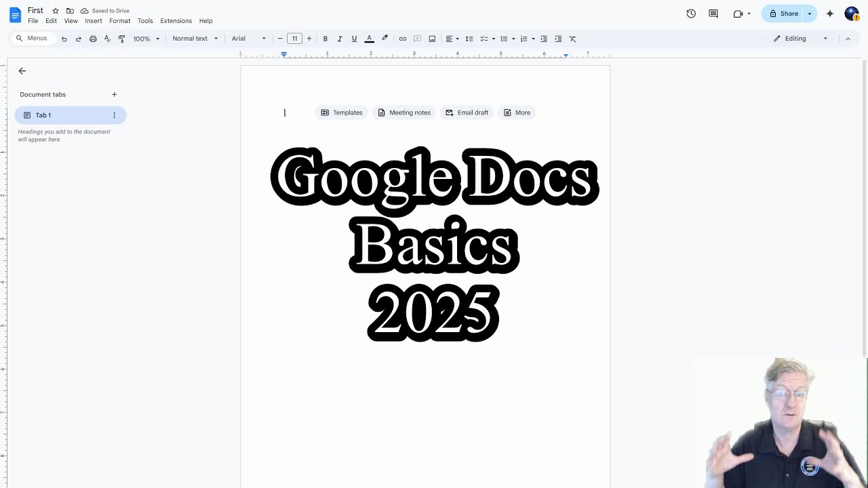Open the Extensions menu
The image size is (868, 488).
pos(176,21)
